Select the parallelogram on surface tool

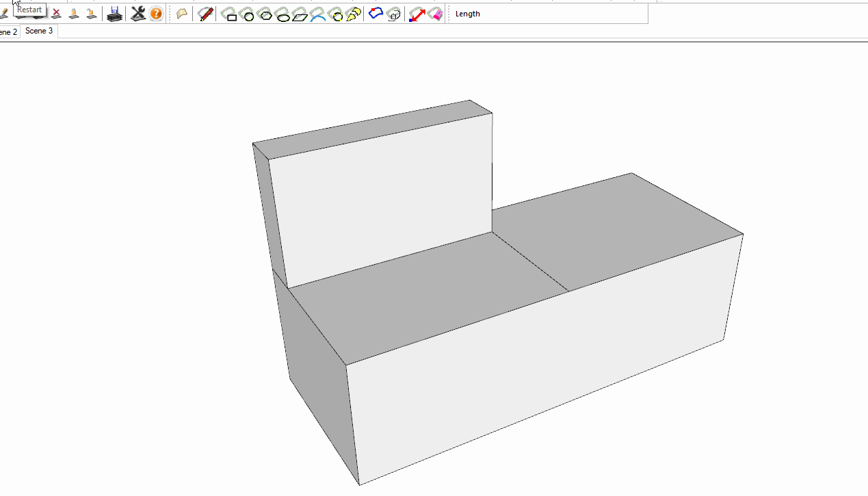click(x=300, y=14)
